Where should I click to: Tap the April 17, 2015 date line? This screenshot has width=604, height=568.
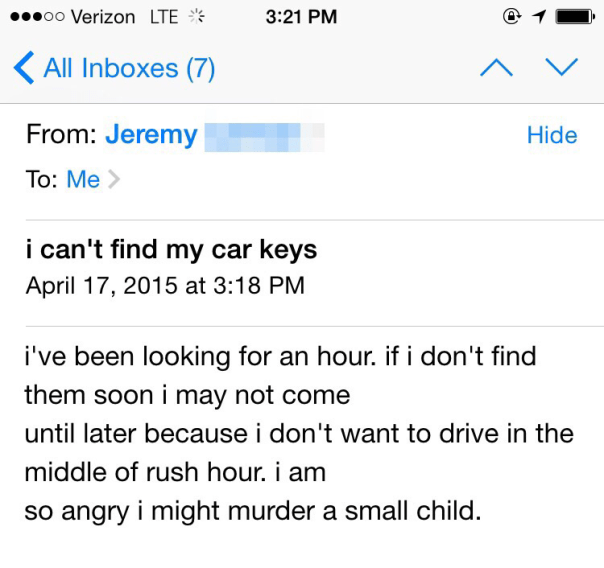click(165, 286)
